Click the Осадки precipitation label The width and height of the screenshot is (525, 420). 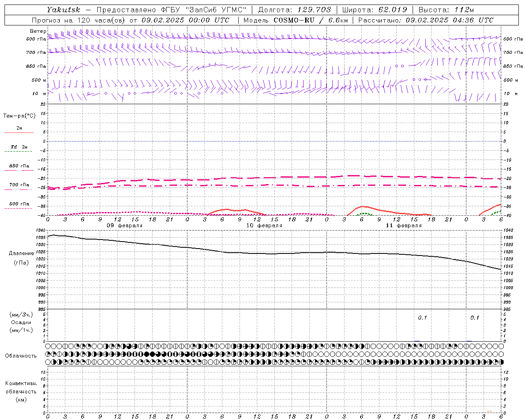(21, 322)
